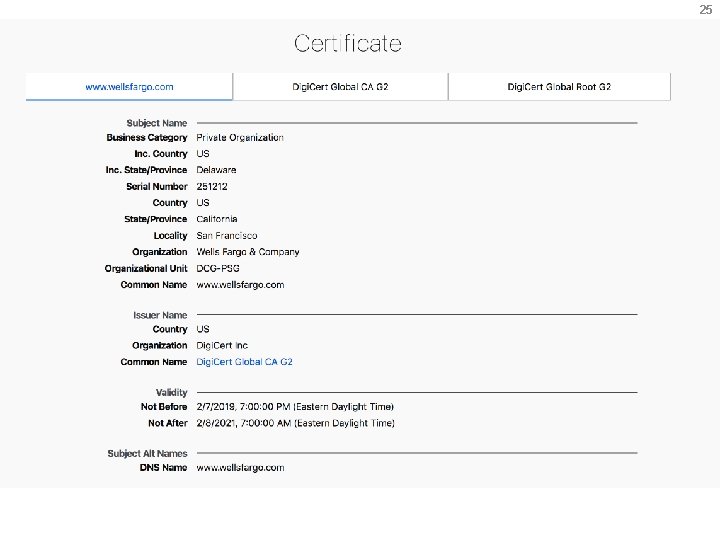Image resolution: width=720 pixels, height=540 pixels.
Task: Click the serial number 251212
Action: click(212, 186)
